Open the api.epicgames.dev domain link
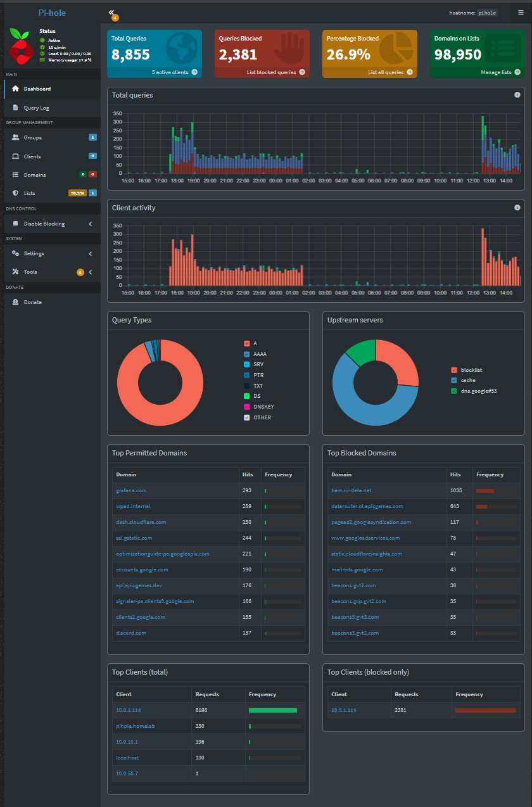Screen dimensions: 532x807 [x=139, y=585]
